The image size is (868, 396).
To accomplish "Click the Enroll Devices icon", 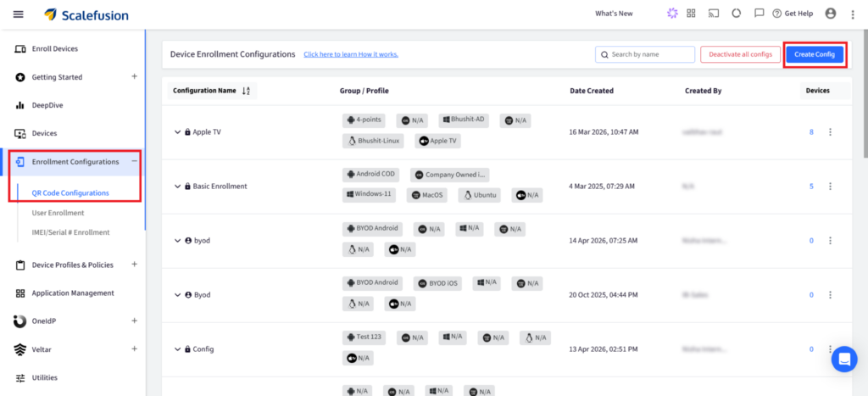I will pyautogui.click(x=20, y=48).
